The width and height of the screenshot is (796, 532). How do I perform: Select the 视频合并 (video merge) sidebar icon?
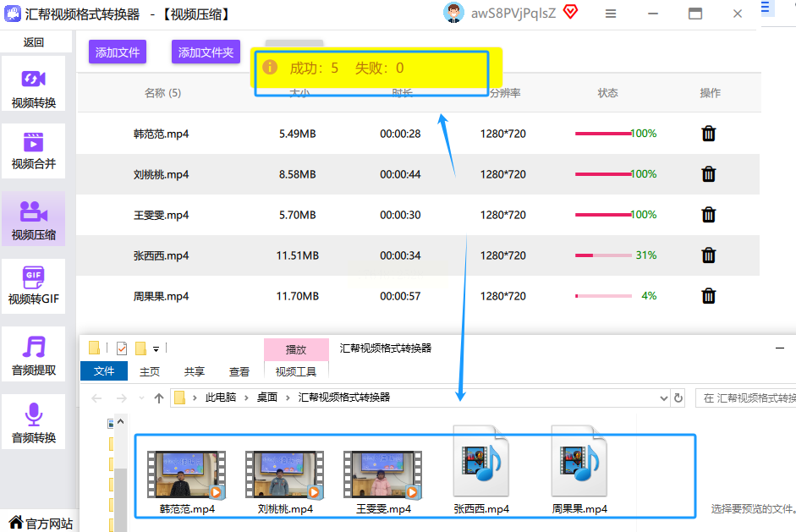pos(33,150)
